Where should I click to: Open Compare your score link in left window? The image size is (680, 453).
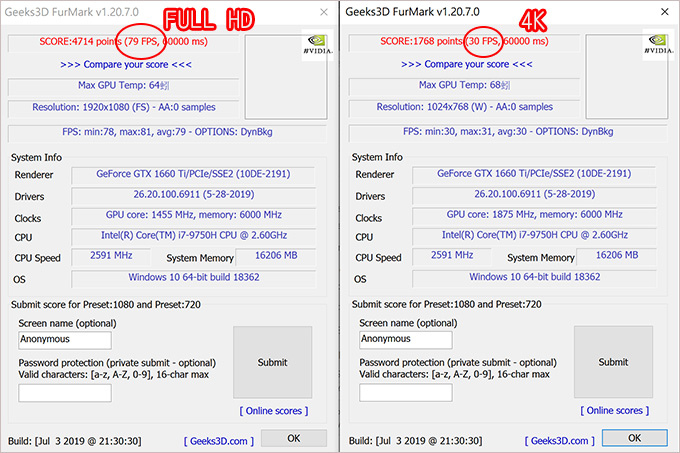126,65
